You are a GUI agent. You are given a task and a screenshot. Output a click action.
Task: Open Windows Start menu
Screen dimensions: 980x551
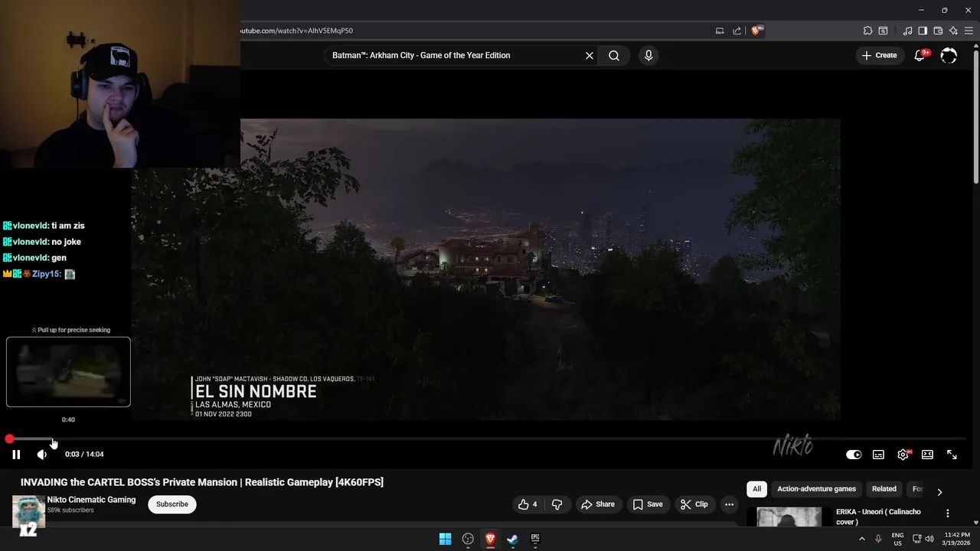[445, 539]
